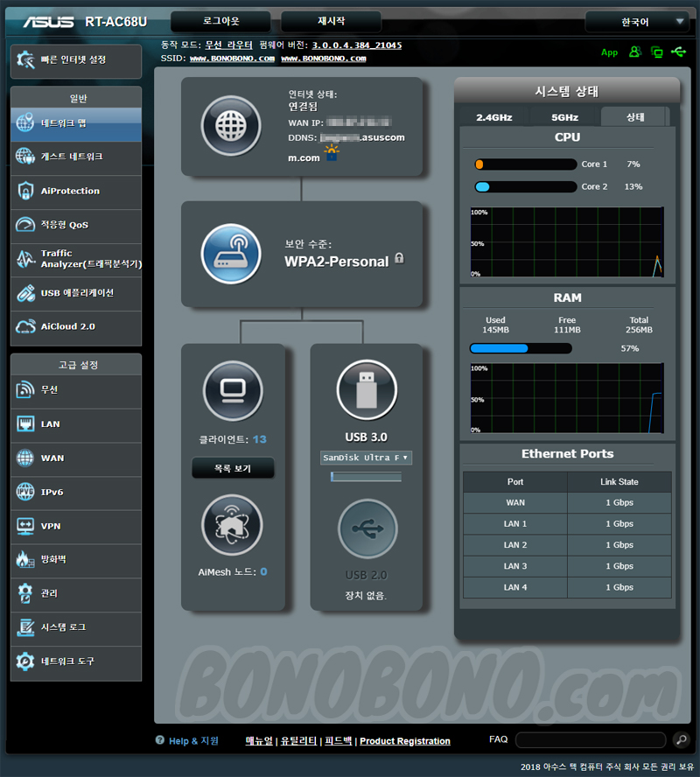The width and height of the screenshot is (700, 777).
Task: Go to 적응형 QoS settings
Action: [x=76, y=225]
